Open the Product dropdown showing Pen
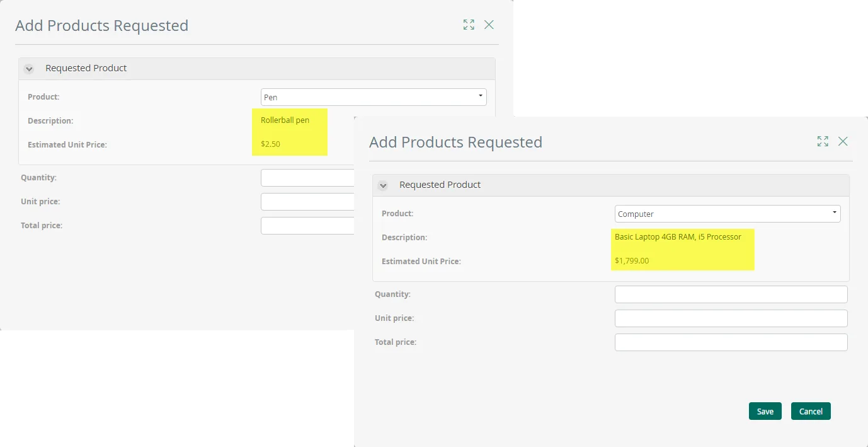The height and width of the screenshot is (447, 868). (x=374, y=97)
